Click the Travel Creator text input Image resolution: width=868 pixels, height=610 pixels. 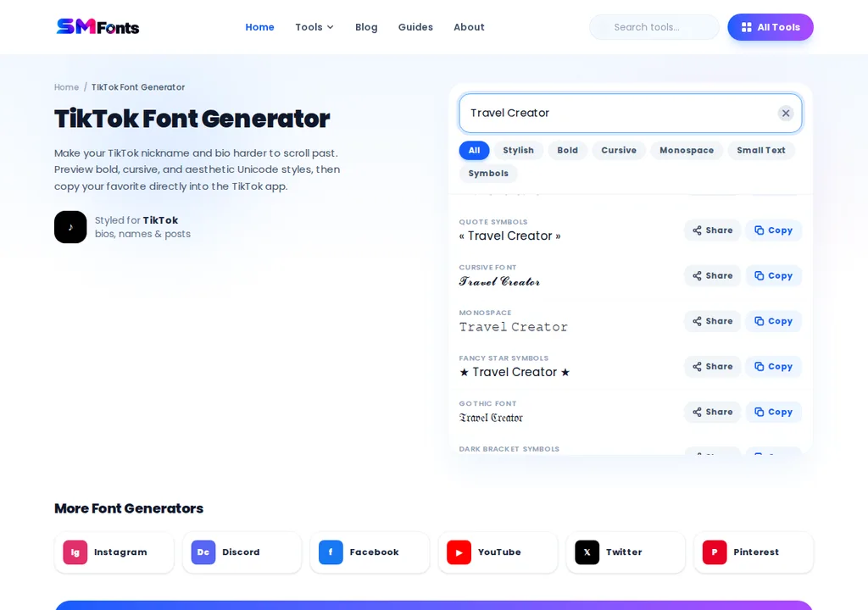tap(631, 113)
